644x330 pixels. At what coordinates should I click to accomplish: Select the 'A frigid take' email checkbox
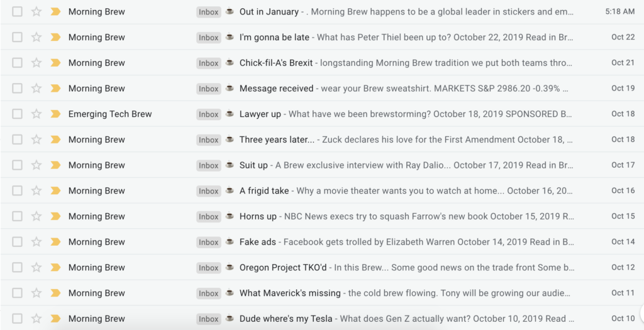click(17, 190)
